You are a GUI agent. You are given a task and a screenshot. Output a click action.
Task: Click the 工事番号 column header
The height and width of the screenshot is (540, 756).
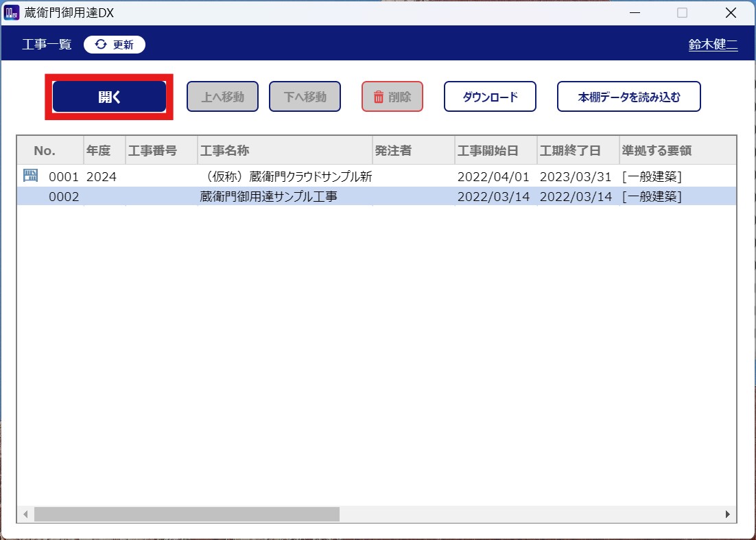click(x=161, y=150)
